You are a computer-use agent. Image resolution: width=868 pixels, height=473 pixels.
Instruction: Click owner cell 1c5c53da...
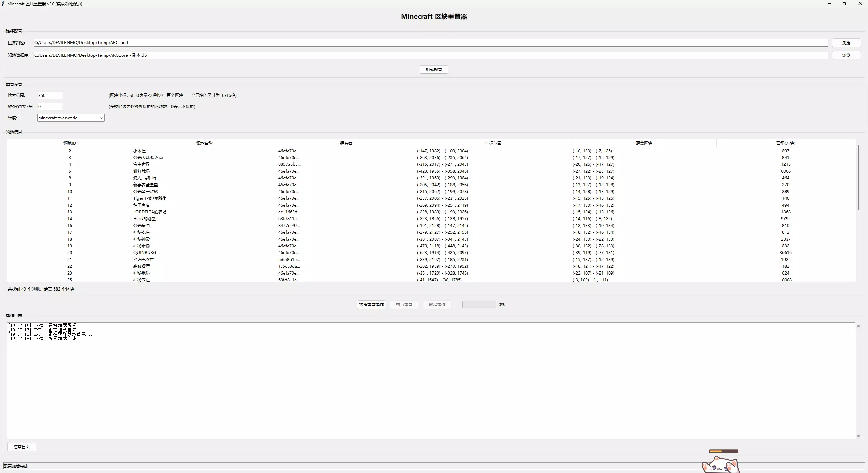pos(289,266)
